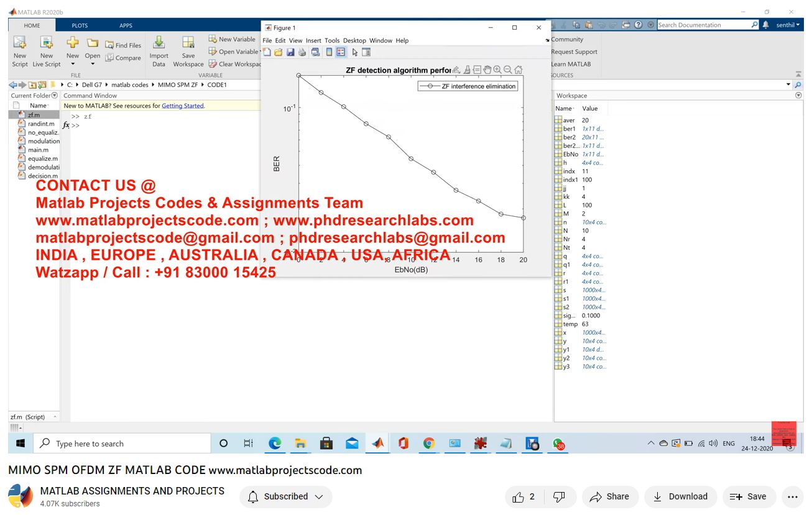Toggle the Edit Plot arrow tool
The height and width of the screenshot is (515, 812).
click(354, 52)
